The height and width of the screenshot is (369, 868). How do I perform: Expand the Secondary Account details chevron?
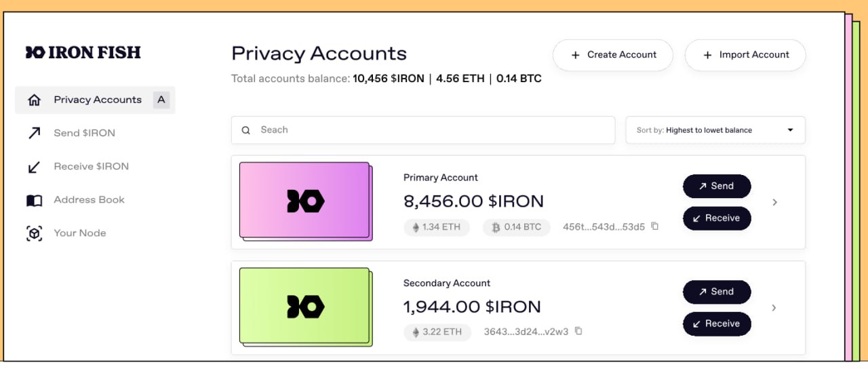[775, 308]
